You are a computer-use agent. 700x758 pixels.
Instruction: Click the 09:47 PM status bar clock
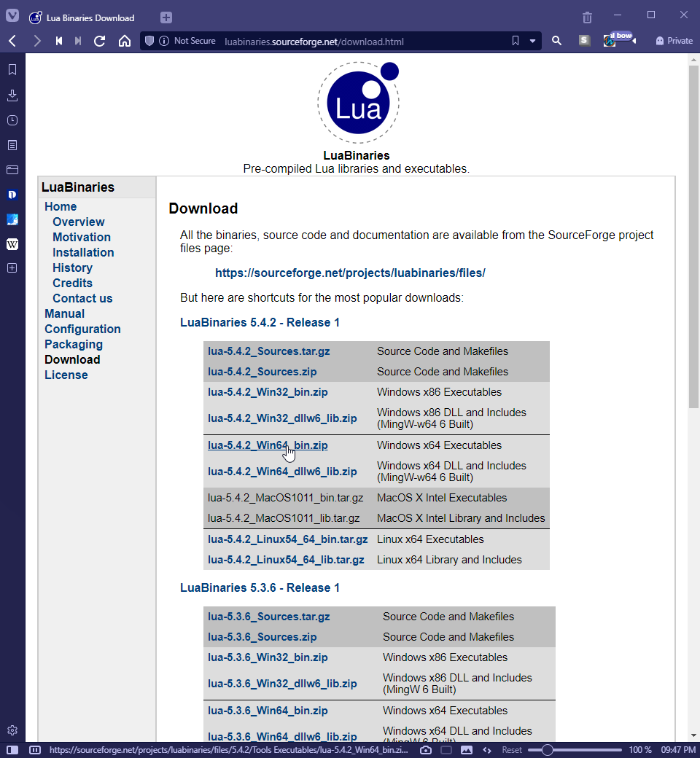(x=678, y=750)
